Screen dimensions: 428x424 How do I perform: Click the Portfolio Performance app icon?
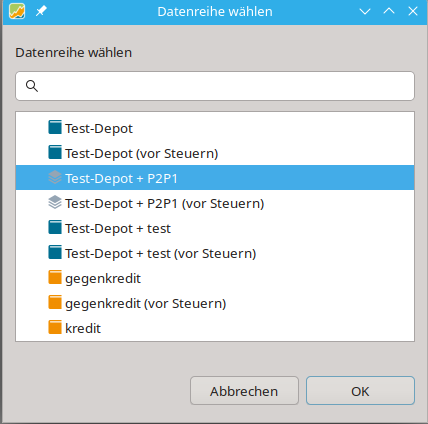(17, 11)
